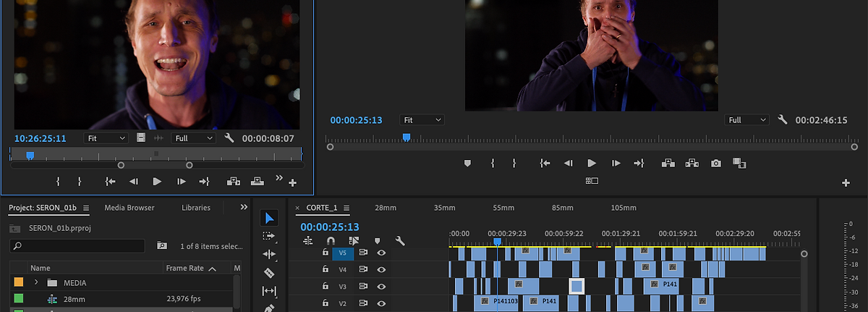Click Lift button in Program Monitor

pyautogui.click(x=668, y=164)
